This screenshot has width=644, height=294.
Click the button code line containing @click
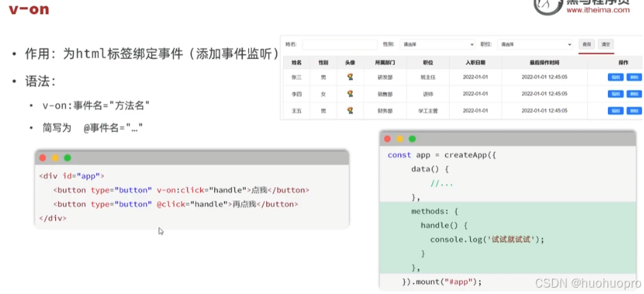[176, 204]
